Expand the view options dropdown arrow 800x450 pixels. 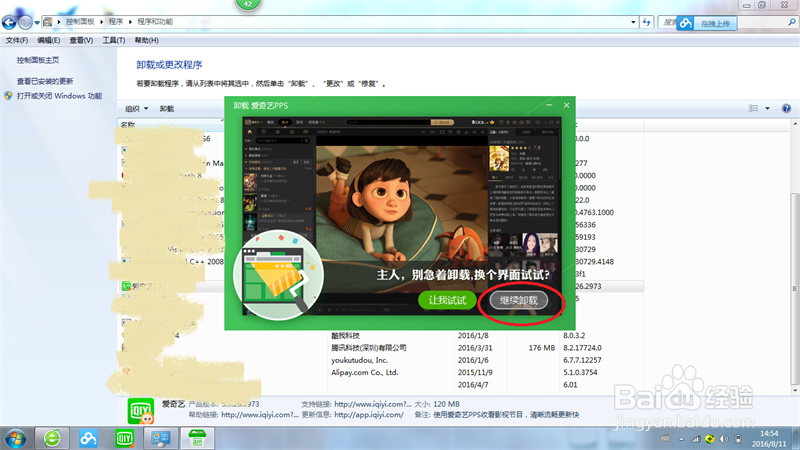(x=767, y=108)
